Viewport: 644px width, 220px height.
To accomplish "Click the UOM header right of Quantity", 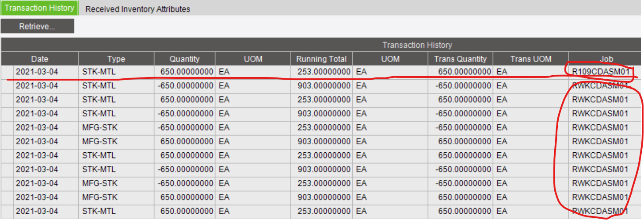I will [253, 59].
